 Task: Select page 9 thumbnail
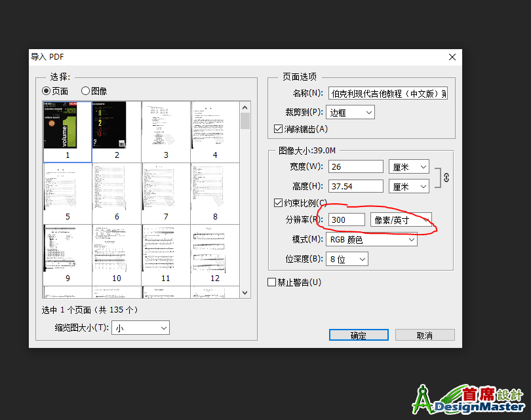pos(68,255)
